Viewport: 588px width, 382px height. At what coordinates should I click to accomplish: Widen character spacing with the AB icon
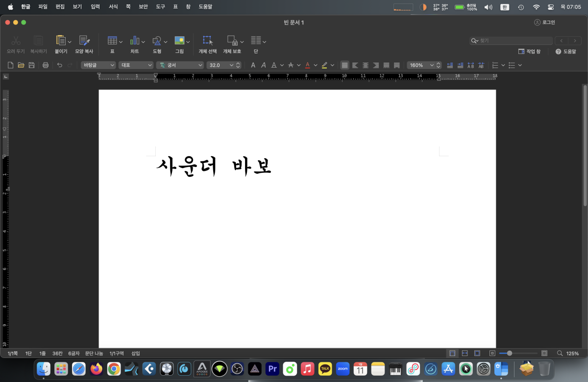pos(470,65)
